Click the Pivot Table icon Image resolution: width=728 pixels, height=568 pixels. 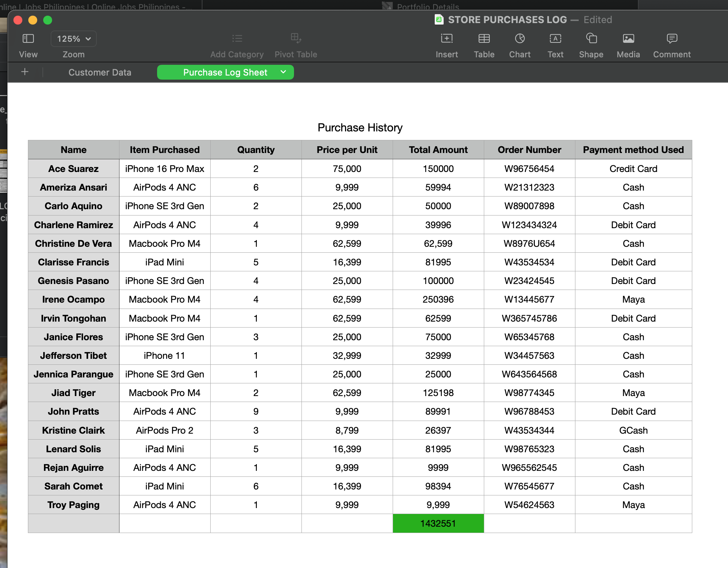pos(296,38)
